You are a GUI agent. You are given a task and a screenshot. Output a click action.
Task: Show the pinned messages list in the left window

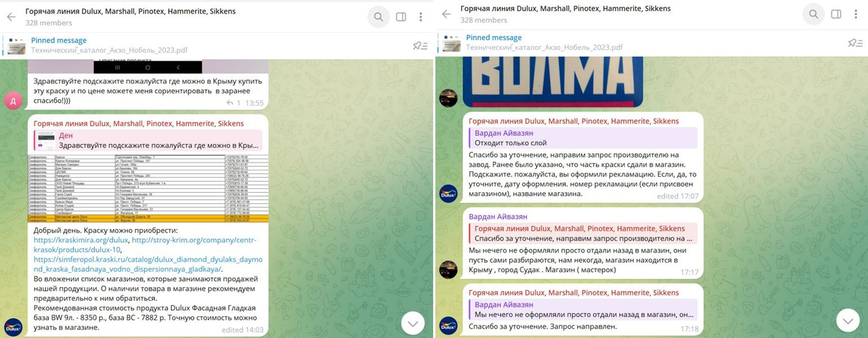click(420, 46)
